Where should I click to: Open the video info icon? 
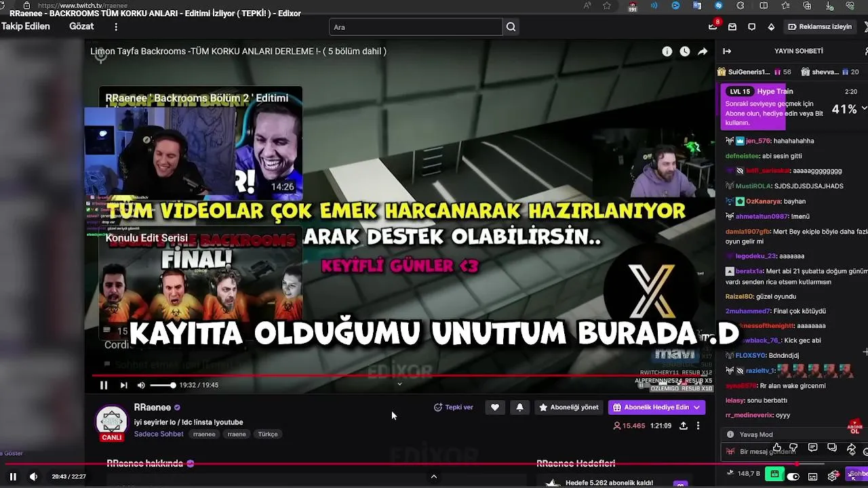coord(667,52)
